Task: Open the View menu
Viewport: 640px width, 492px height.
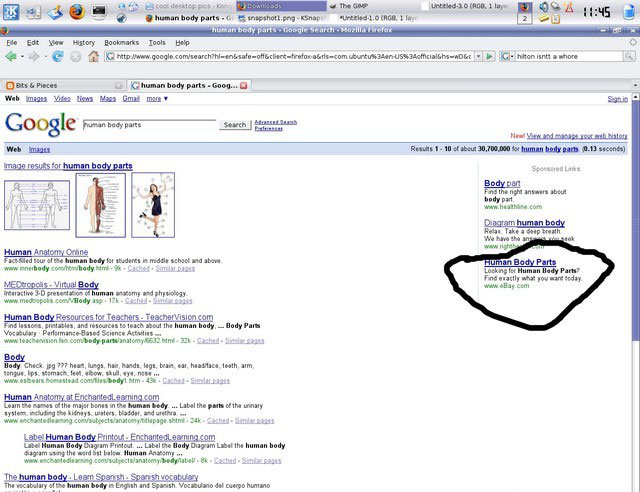Action: click(x=56, y=42)
